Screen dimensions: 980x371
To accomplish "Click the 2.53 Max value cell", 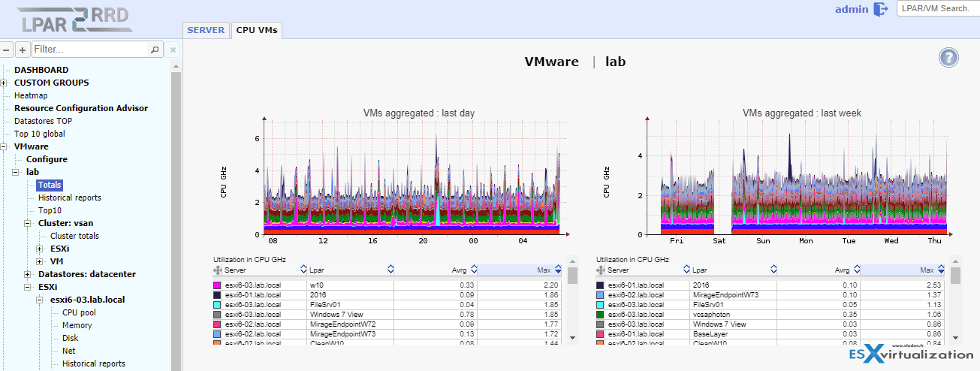I will click(903, 285).
